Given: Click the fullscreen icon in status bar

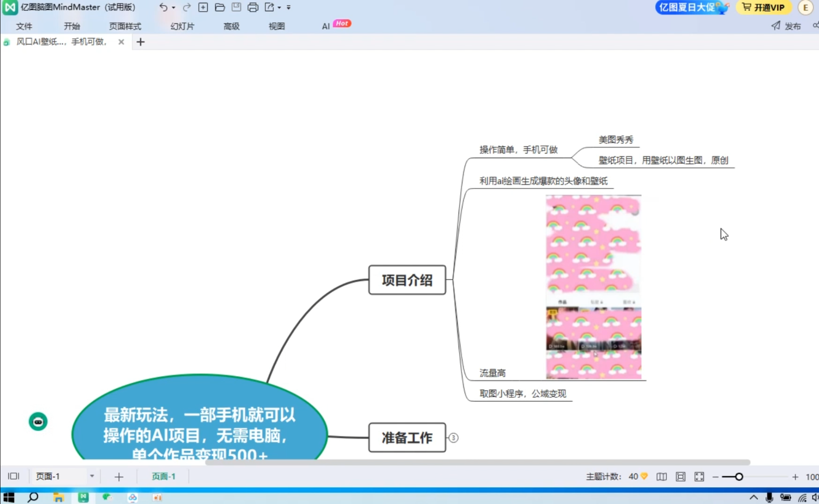Looking at the screenshot, I should (699, 477).
